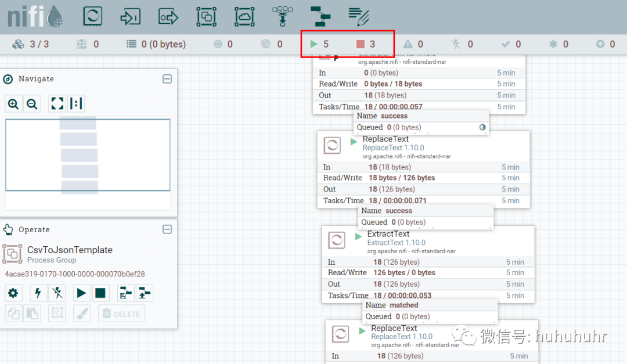Screen dimensions: 627x364
Task: Click the disabled Paste icon in Operate
Action: [x=32, y=313]
